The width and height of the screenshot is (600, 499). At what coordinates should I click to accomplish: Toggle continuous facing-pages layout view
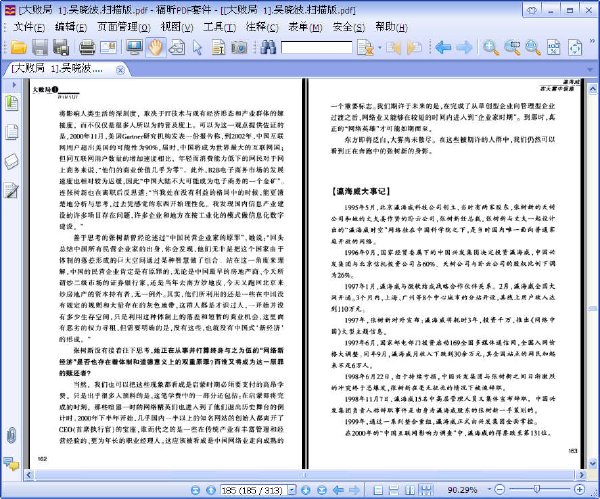(426, 490)
